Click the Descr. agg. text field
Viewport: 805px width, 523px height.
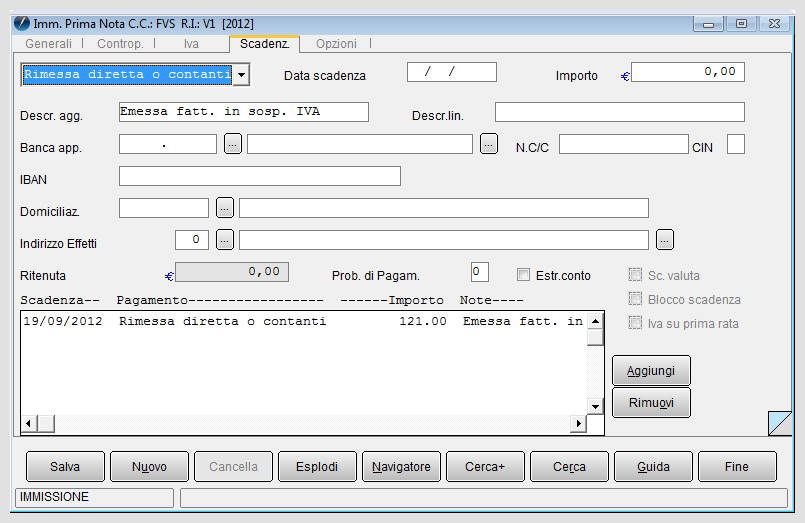coord(244,112)
